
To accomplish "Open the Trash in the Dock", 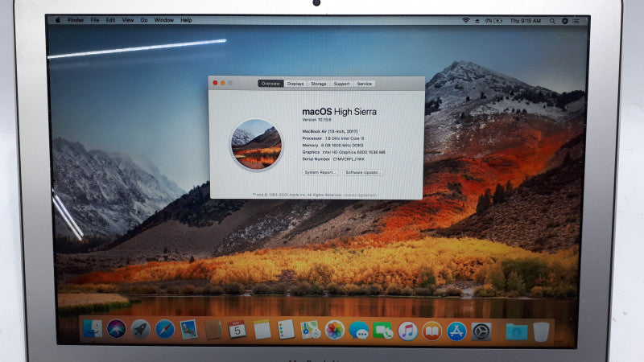I will pos(541,331).
